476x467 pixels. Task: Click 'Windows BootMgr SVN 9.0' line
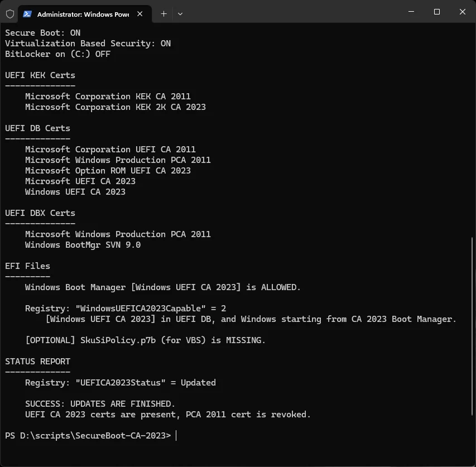pos(83,245)
